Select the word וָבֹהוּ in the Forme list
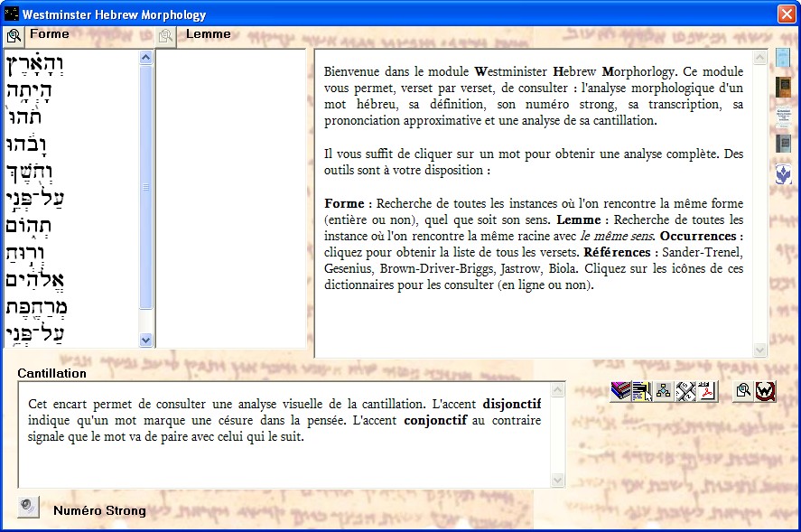 26,145
